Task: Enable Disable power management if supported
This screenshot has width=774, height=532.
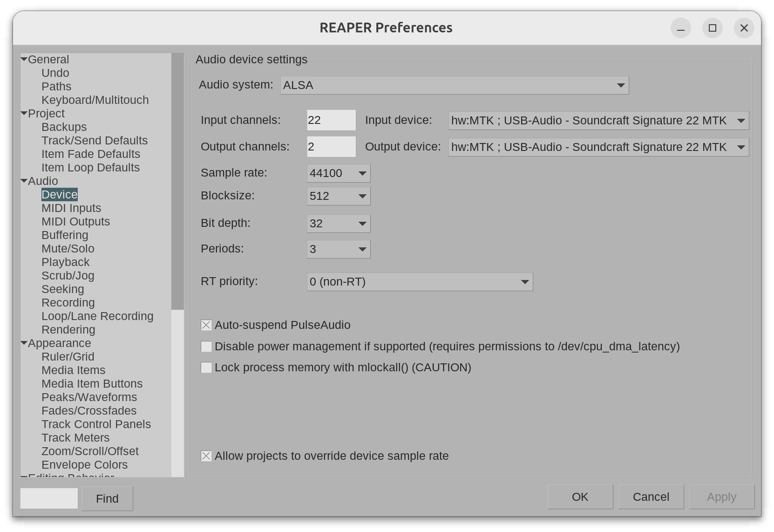Action: (x=206, y=347)
